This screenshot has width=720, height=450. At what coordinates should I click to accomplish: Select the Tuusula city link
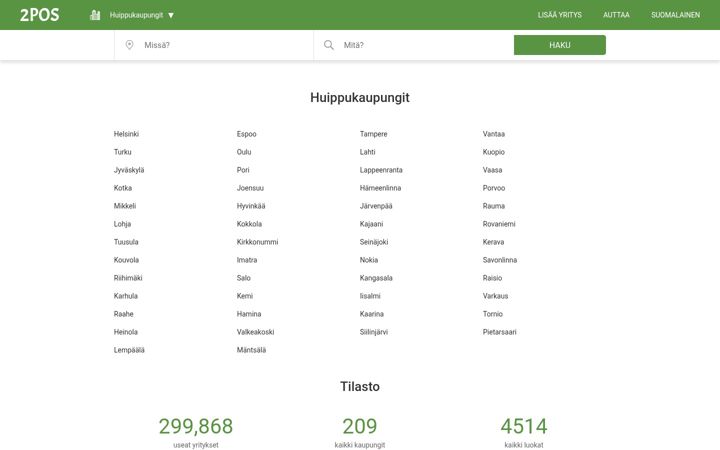click(126, 242)
